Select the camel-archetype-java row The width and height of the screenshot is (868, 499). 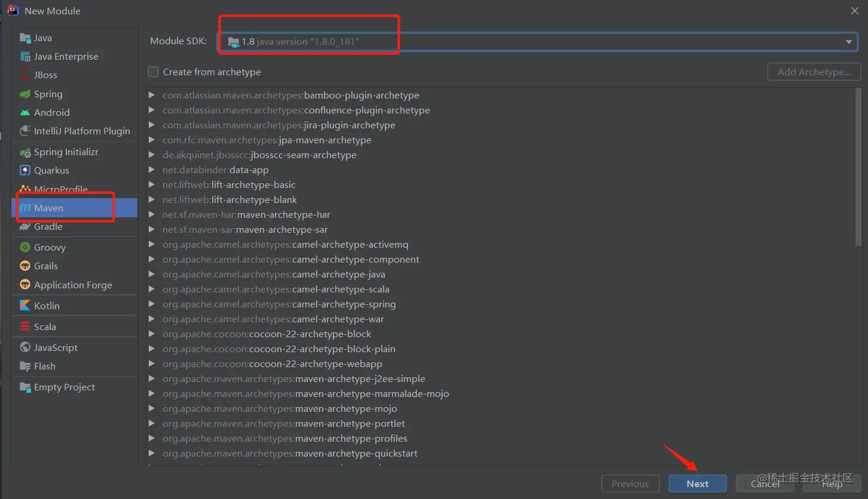click(501, 275)
